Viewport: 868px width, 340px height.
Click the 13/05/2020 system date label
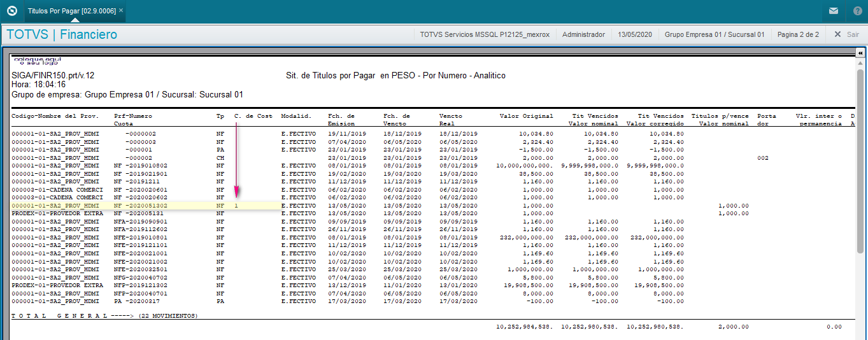pos(634,34)
